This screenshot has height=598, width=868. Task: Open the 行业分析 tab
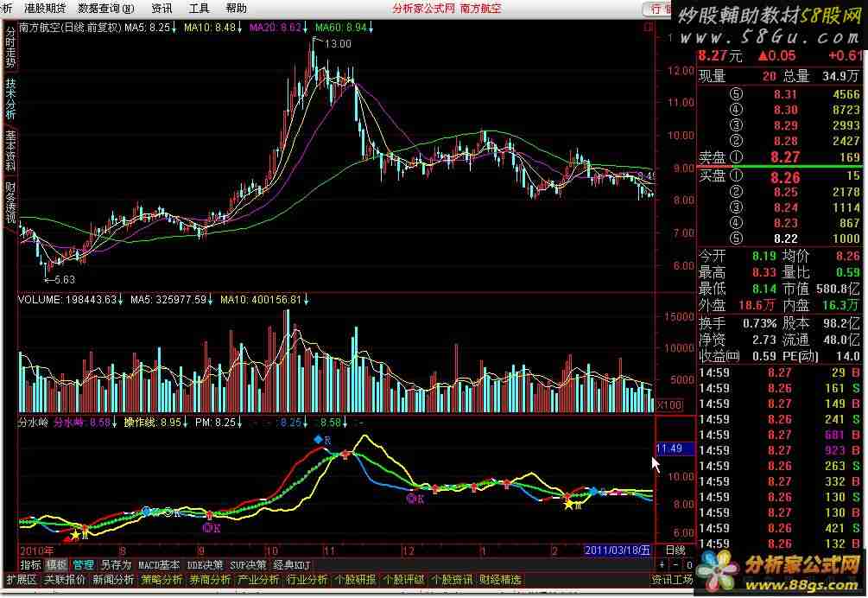(307, 580)
